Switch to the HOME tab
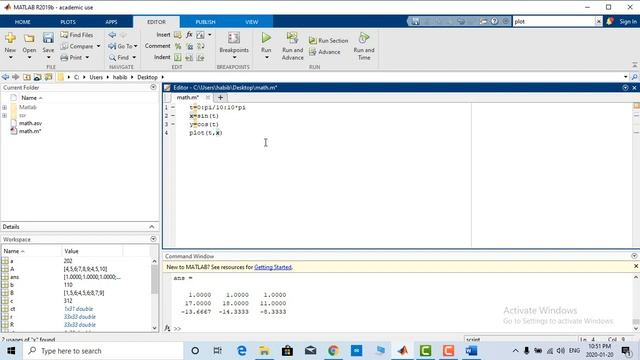 (x=22, y=22)
